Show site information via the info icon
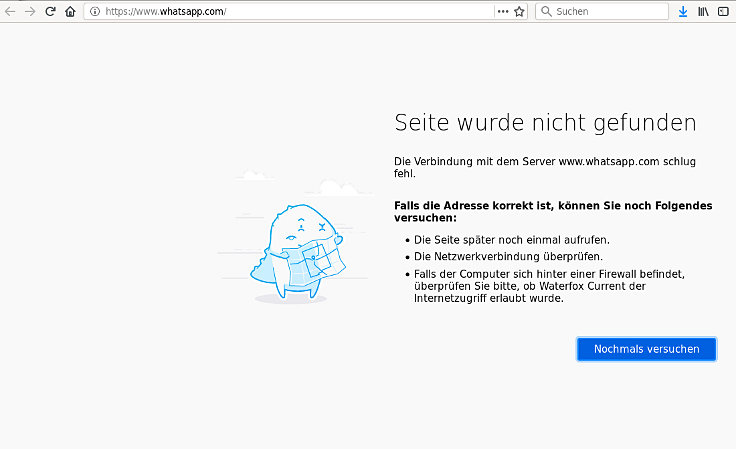The image size is (736, 449). coord(95,12)
